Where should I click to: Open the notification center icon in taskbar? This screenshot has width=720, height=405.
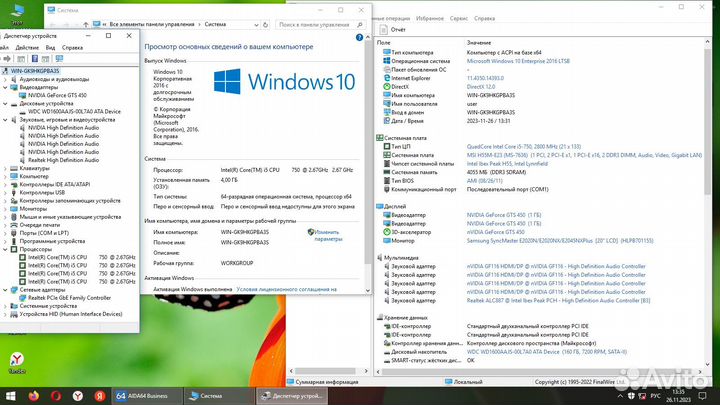tap(702, 396)
